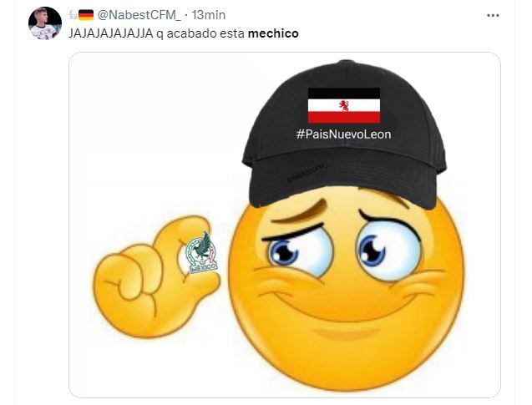Click the red stripe of the cap flag
Image resolution: width=532 pixels, height=405 pixels.
344,117
